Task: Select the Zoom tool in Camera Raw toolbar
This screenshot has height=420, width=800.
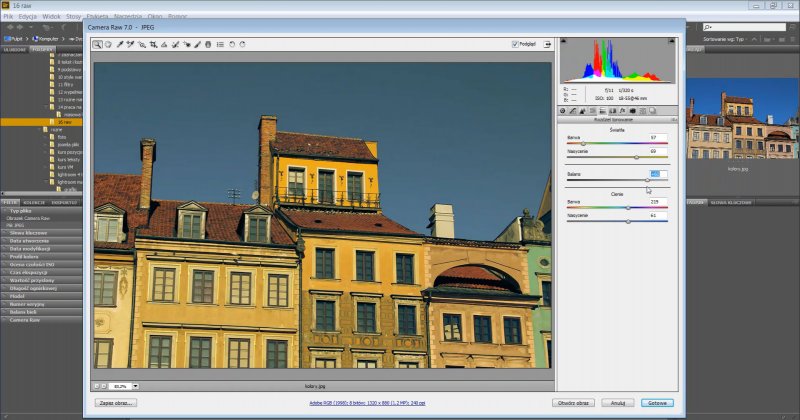Action: tap(97, 44)
